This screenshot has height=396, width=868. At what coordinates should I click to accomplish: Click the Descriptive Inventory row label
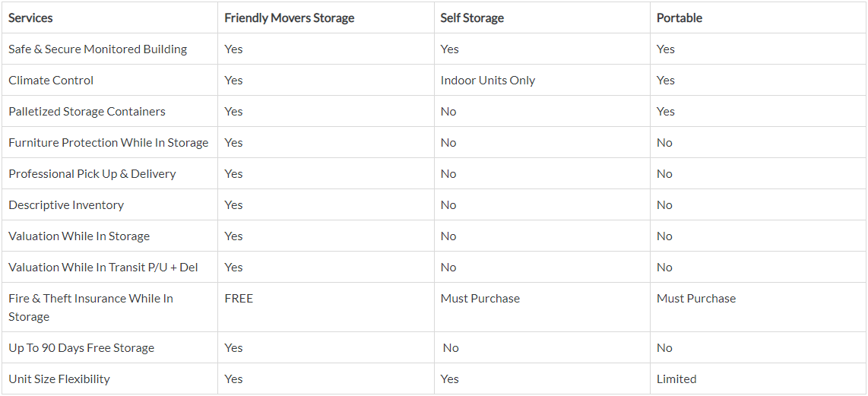click(x=66, y=204)
